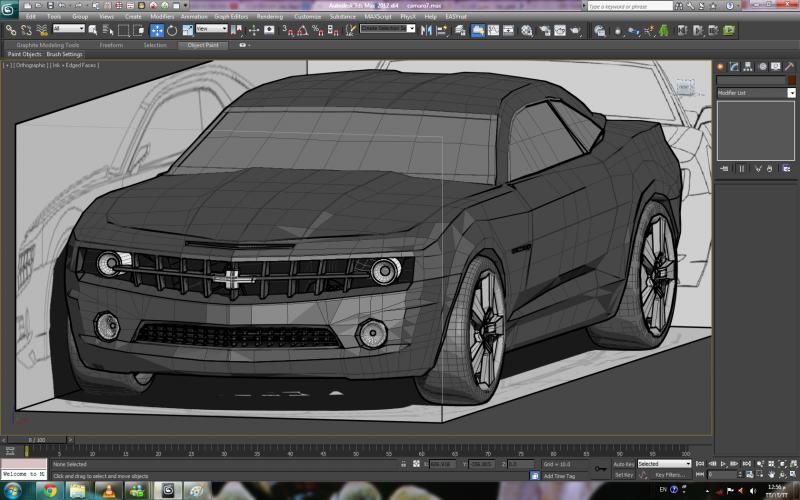Click the Key Filters button
The width and height of the screenshot is (800, 500).
tap(668, 475)
